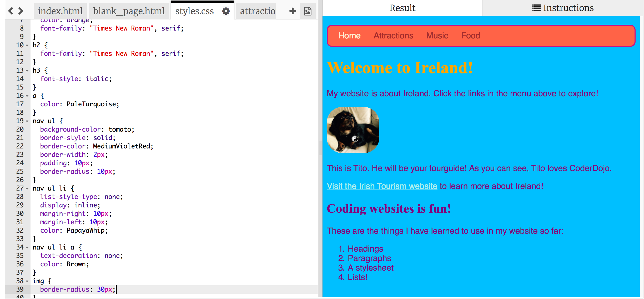Click the Attractions menu link
Screen dimensions: 644x299
click(x=393, y=36)
